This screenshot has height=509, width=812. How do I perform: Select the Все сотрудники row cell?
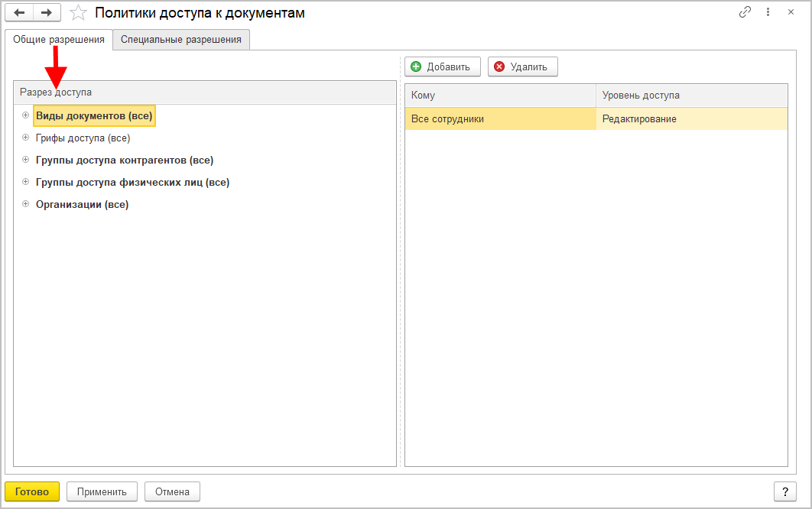pos(500,119)
